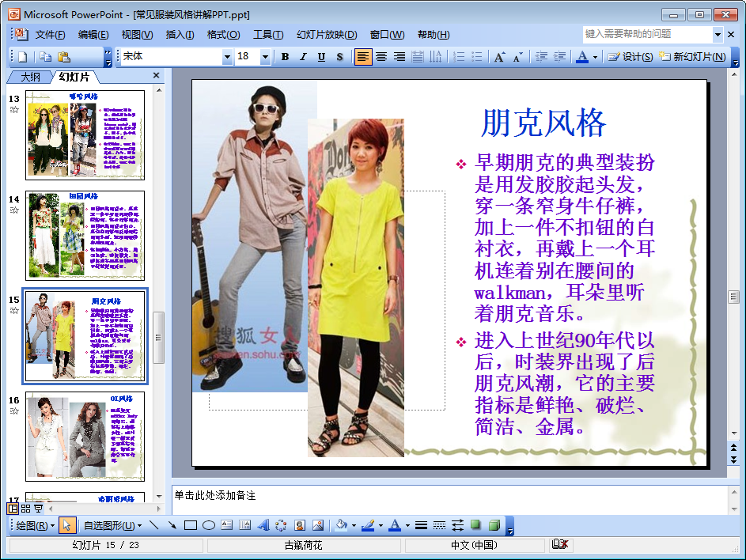The width and height of the screenshot is (746, 560).
Task: Decrease indent level icon
Action: [541, 57]
